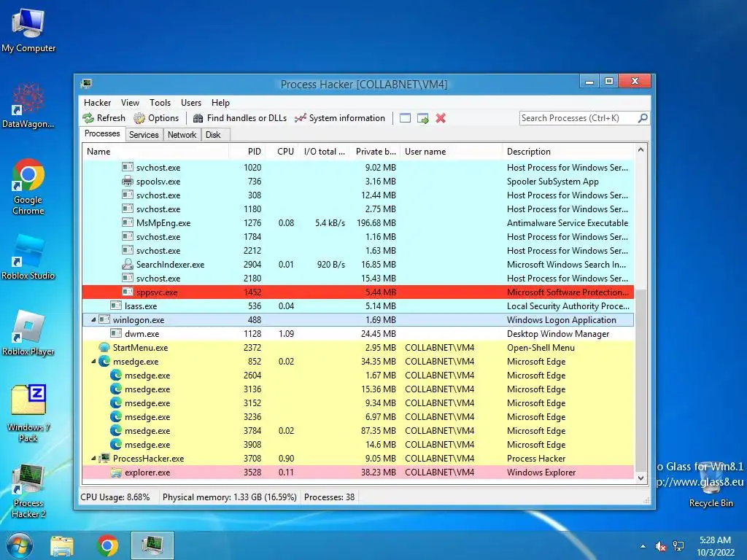Switch to the Services tab
The image size is (747, 560).
tap(144, 135)
